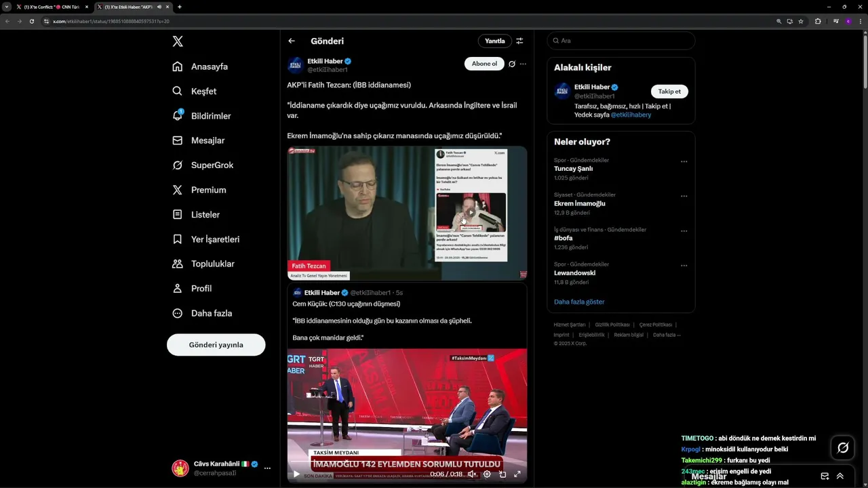
Task: Compose new message icon in Mesajlar drawer
Action: click(825, 476)
